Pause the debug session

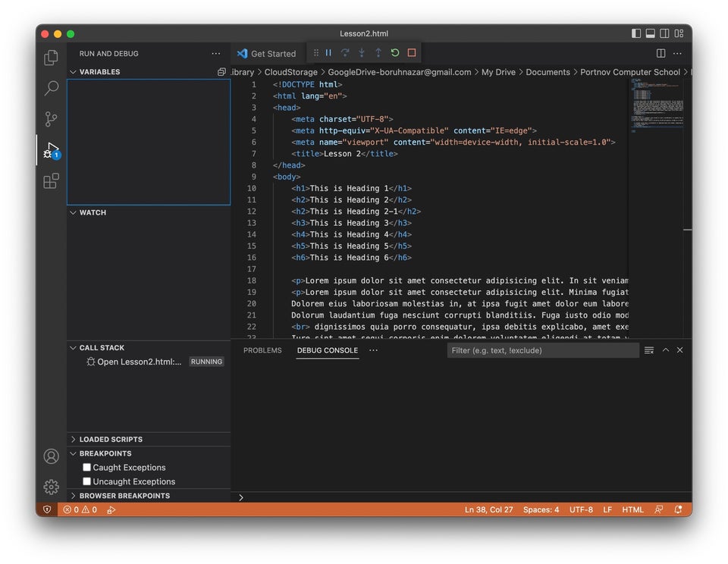[x=328, y=53]
